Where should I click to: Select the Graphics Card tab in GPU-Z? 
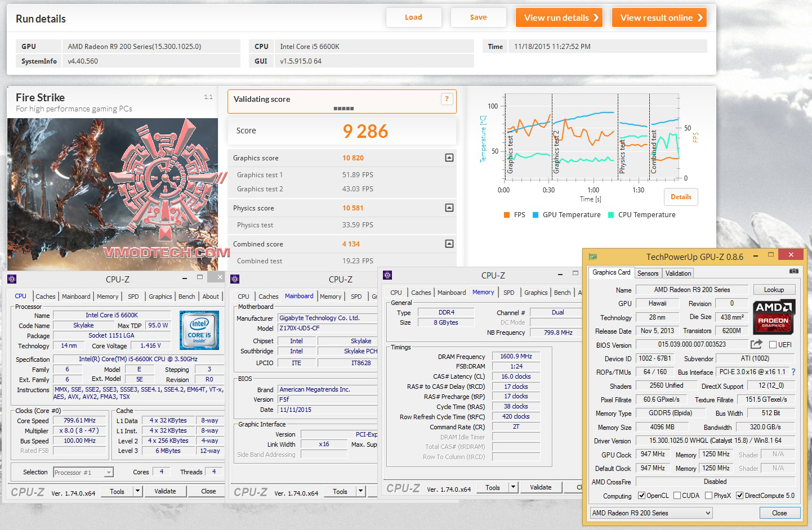point(611,272)
